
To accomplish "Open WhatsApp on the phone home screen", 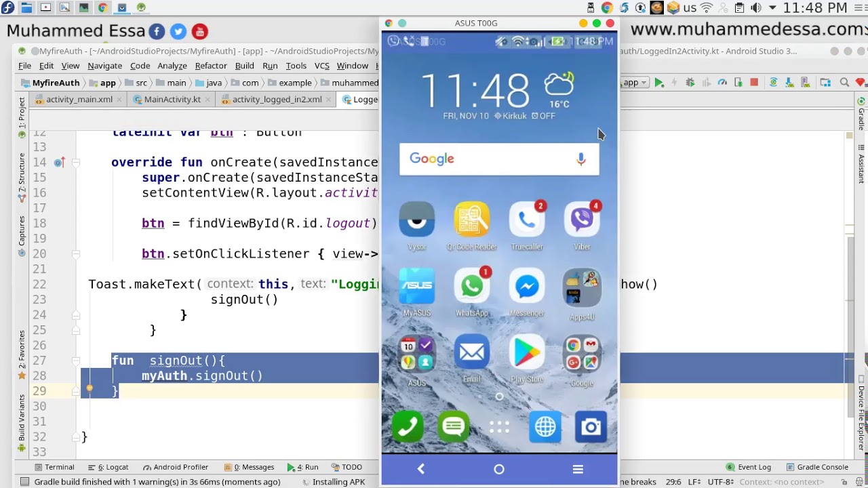I will click(472, 293).
